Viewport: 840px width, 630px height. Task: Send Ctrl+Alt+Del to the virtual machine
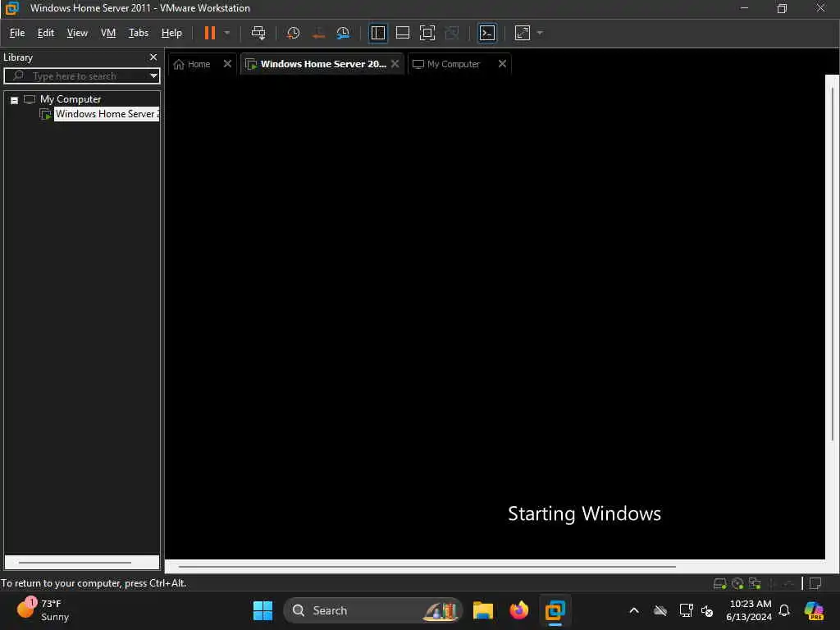click(258, 33)
